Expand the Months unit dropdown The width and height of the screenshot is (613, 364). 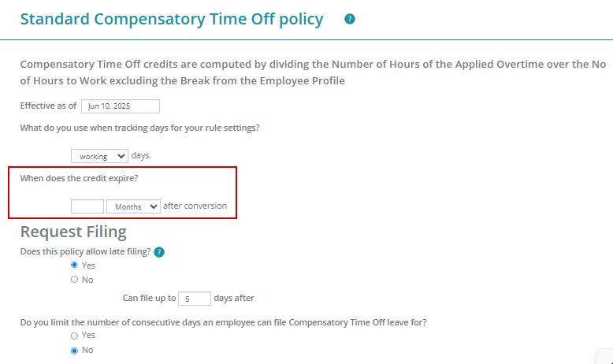coord(133,206)
